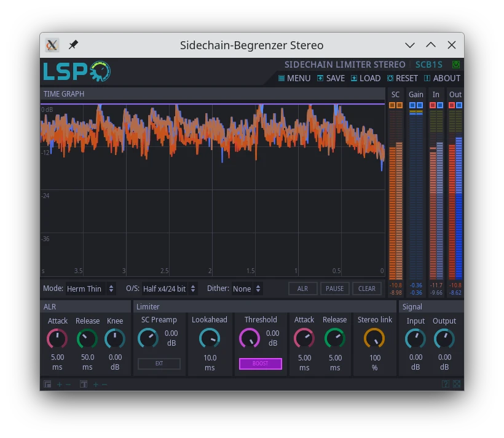This screenshot has height=438, width=504.
Task: Click the UI scaling icon at bottom left
Action: point(48,384)
